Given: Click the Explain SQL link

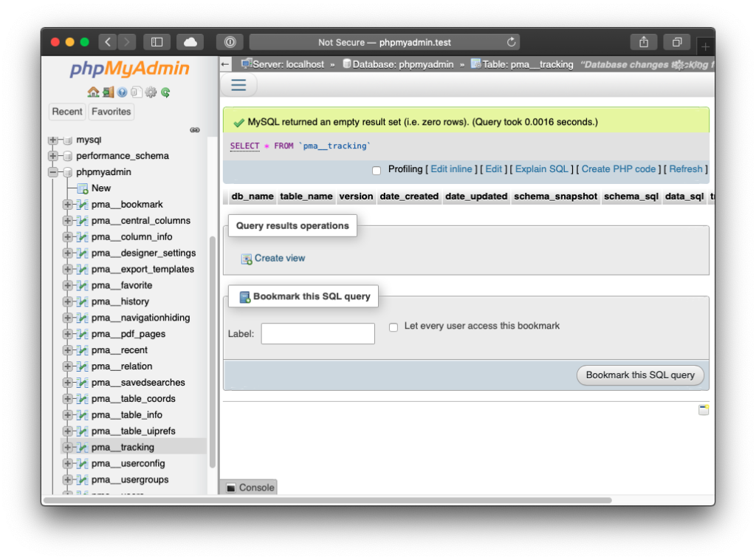Looking at the screenshot, I should [541, 169].
